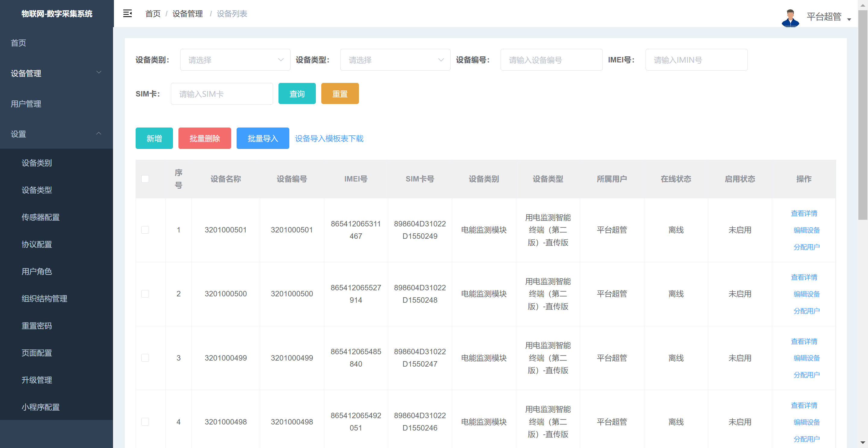Click the page vertical scrollbar thumb
Screen dimensions: 868x448
(x=863, y=115)
